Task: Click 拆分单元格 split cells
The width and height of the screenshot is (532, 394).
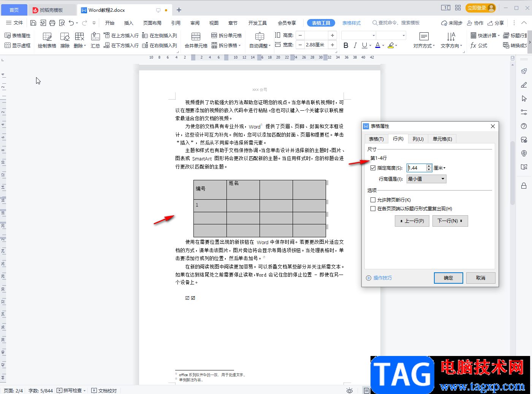Action: (x=226, y=35)
